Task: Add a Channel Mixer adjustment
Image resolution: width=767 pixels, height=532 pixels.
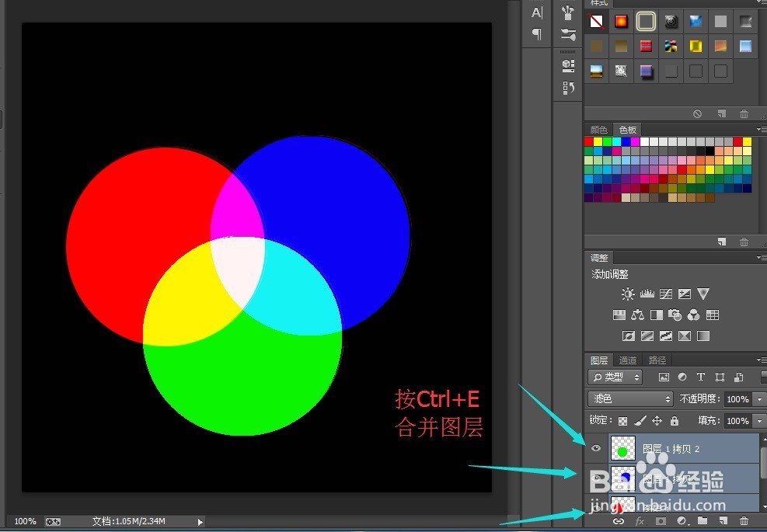Action: click(694, 315)
